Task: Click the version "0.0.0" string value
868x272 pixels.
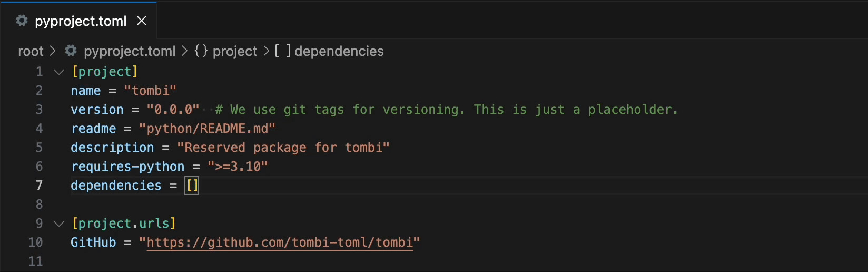Action: tap(173, 110)
